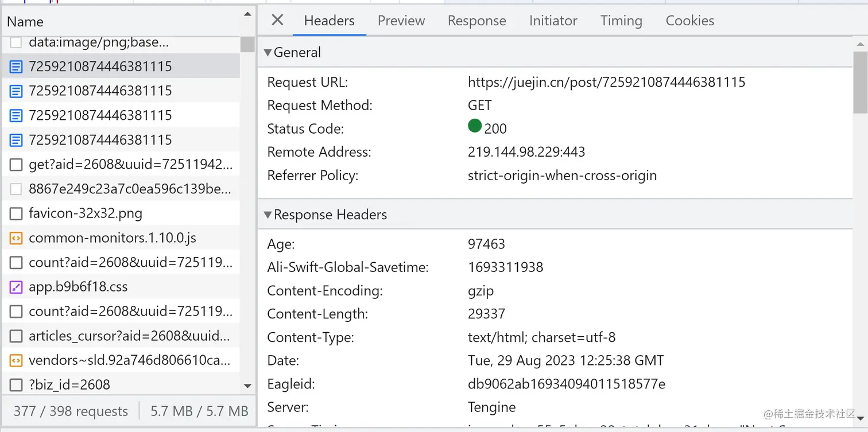Click the script icon beside common-monitors.1.10.0.js
Viewport: 868px width, 432px height.
(x=16, y=238)
